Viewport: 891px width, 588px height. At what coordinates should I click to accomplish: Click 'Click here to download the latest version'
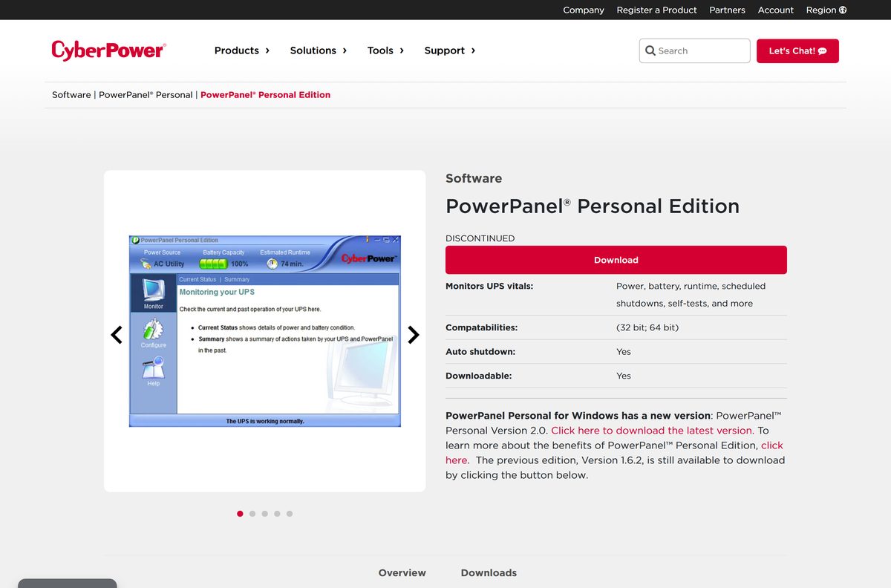[653, 431]
